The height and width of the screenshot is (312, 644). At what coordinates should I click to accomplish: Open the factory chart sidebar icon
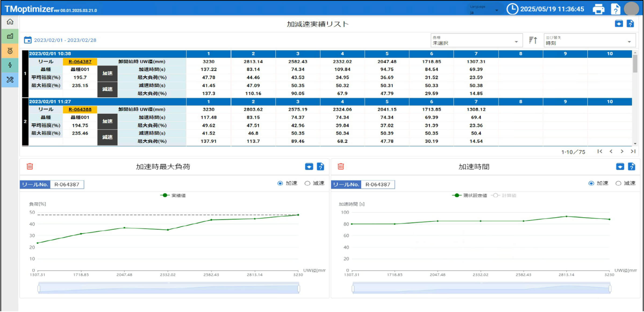point(10,36)
